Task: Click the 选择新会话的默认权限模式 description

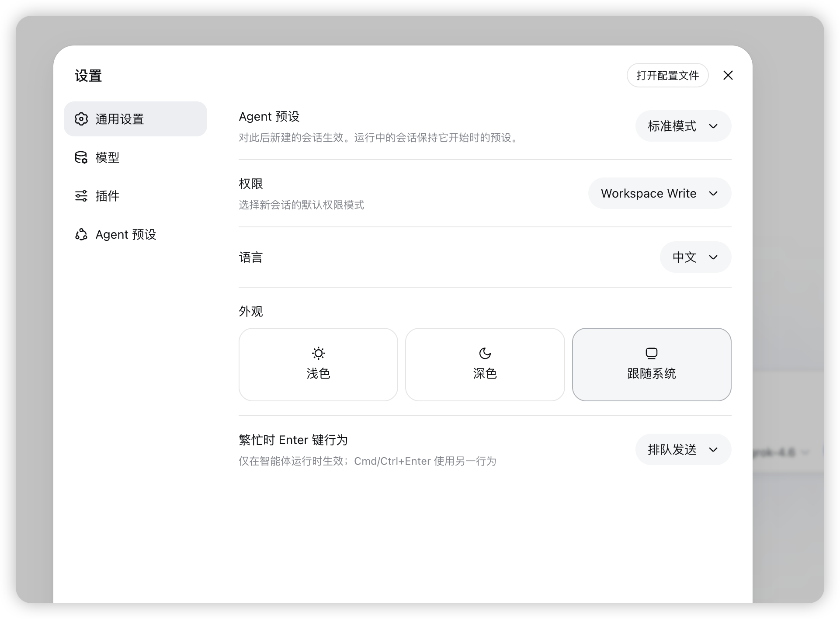Action: tap(302, 205)
